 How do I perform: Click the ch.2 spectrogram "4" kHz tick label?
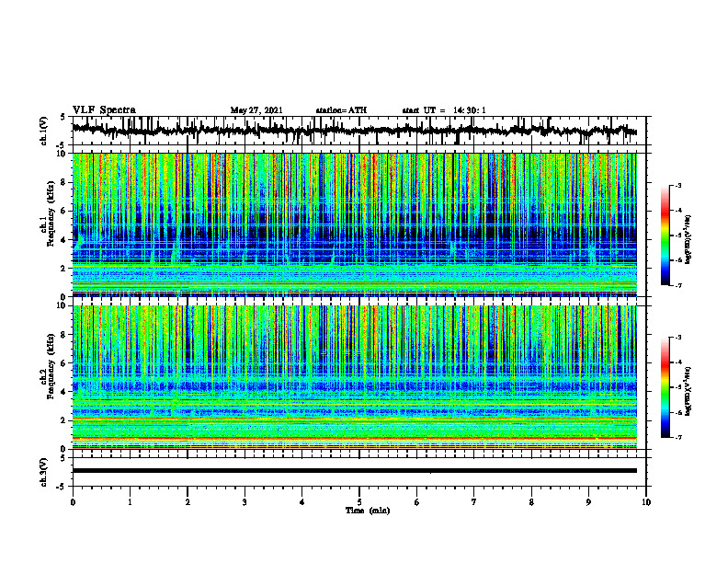click(64, 392)
